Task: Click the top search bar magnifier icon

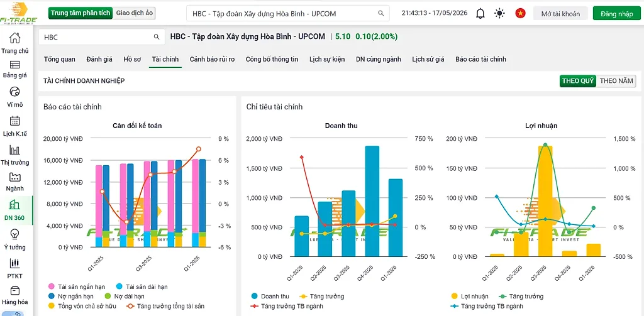Action: [x=380, y=14]
